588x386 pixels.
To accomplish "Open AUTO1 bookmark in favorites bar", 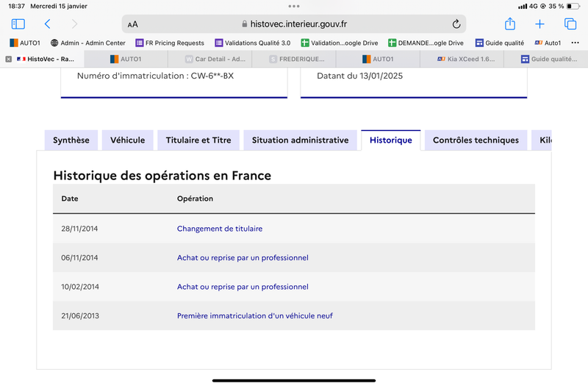I will 25,43.
